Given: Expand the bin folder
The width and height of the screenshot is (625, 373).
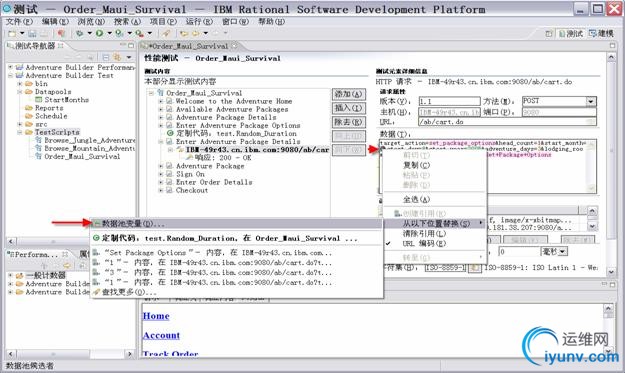Looking at the screenshot, I should click(x=20, y=84).
